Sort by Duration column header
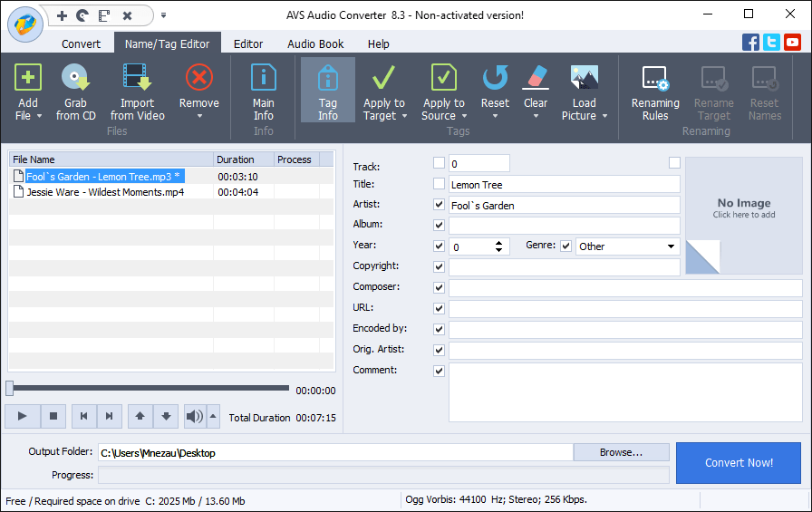This screenshot has height=512, width=812. pos(244,159)
